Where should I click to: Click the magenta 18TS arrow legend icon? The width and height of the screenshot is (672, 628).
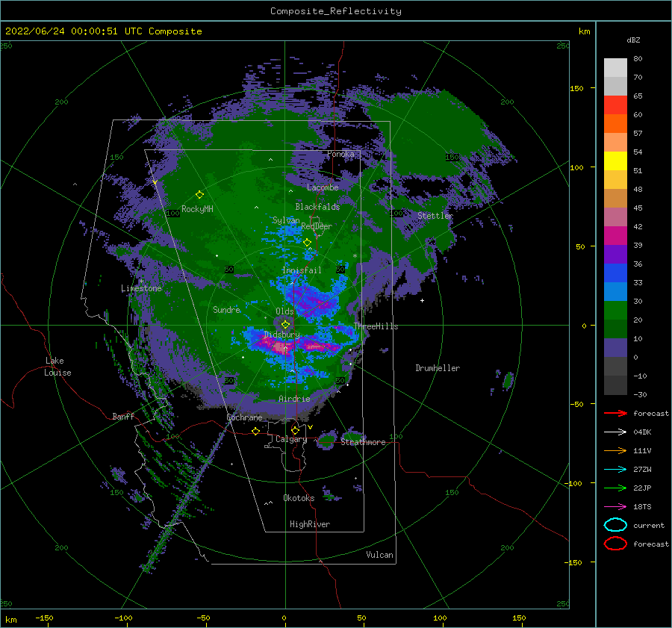coord(615,507)
